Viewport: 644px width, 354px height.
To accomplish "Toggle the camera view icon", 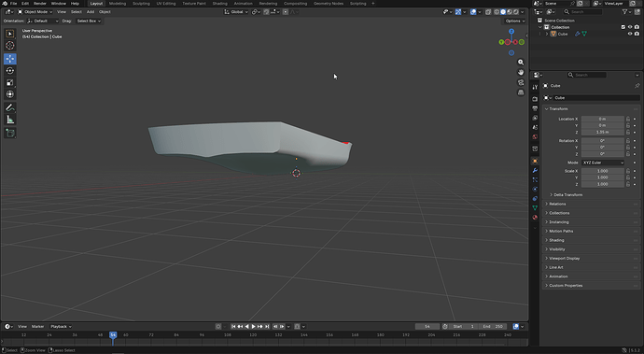I will click(x=521, y=82).
